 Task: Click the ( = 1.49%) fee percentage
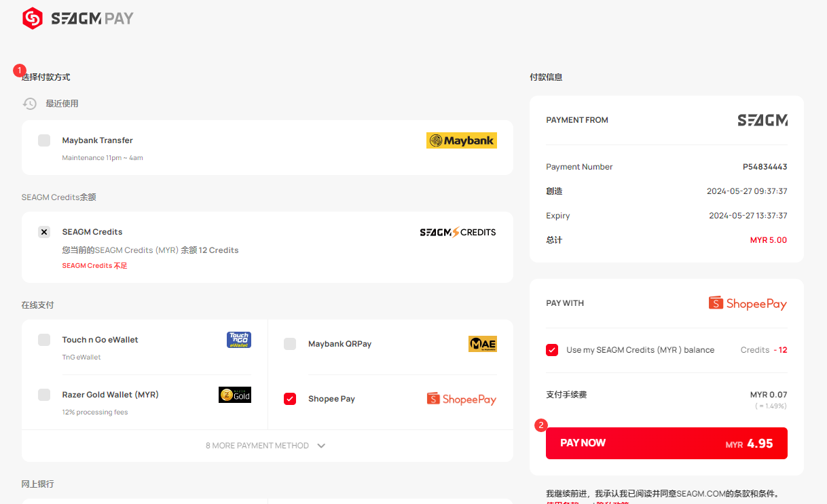(771, 406)
